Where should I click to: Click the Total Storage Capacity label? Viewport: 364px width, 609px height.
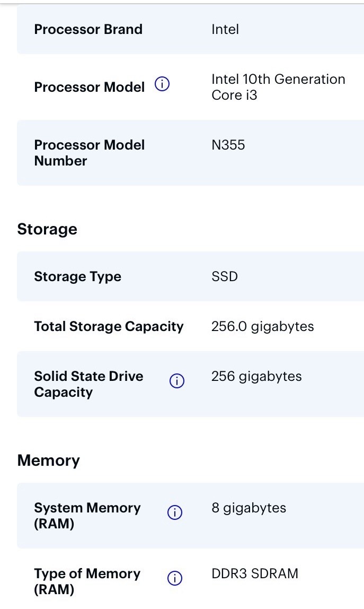click(109, 327)
